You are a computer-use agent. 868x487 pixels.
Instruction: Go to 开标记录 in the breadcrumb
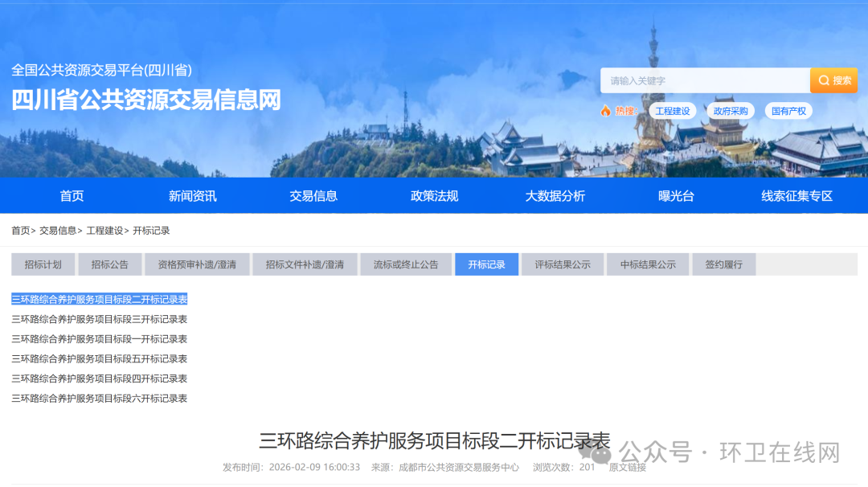point(151,231)
